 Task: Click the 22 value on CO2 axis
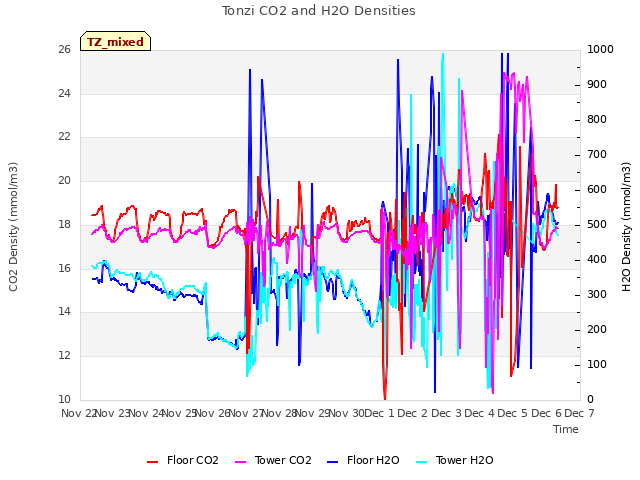coord(64,137)
